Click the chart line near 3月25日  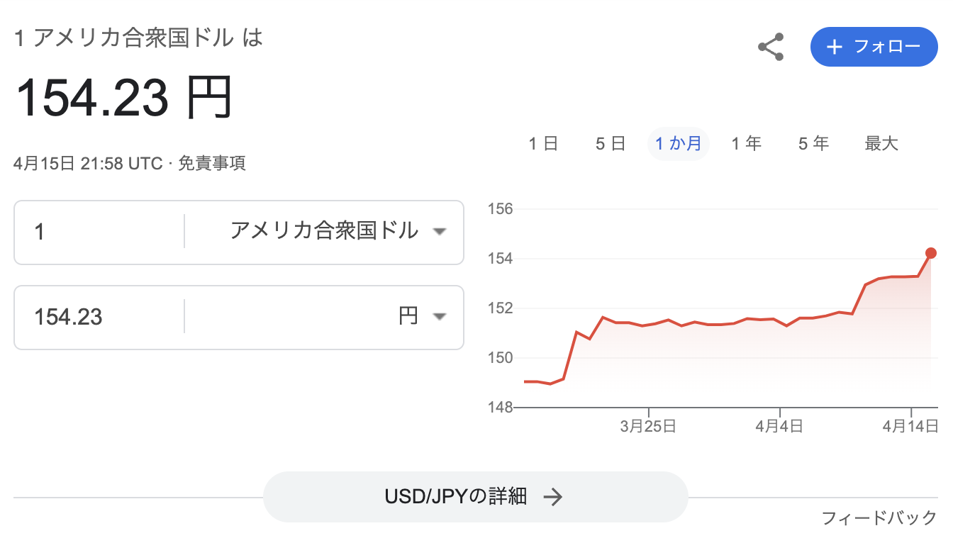(648, 325)
